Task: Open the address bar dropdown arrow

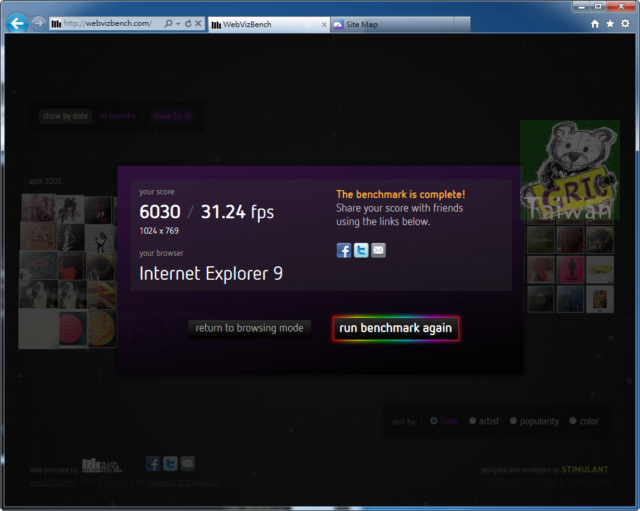Action: pos(178,24)
